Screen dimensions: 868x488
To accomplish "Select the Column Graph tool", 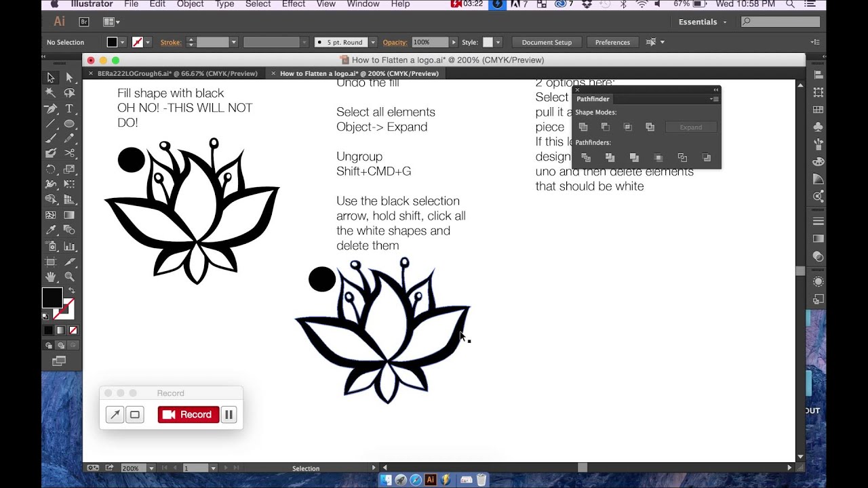I will coord(69,246).
